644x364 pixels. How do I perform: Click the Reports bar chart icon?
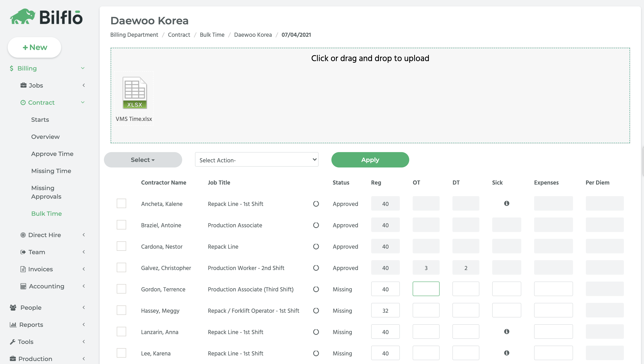(x=13, y=324)
